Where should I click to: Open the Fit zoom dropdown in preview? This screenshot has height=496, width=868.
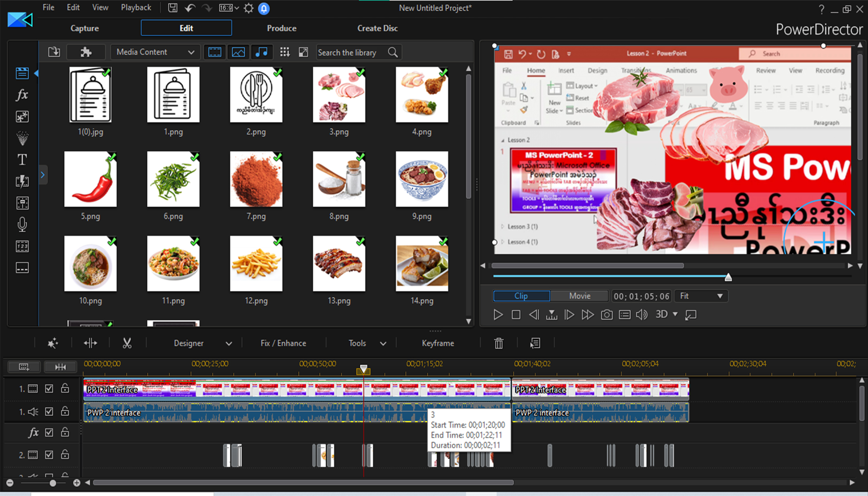pos(701,296)
